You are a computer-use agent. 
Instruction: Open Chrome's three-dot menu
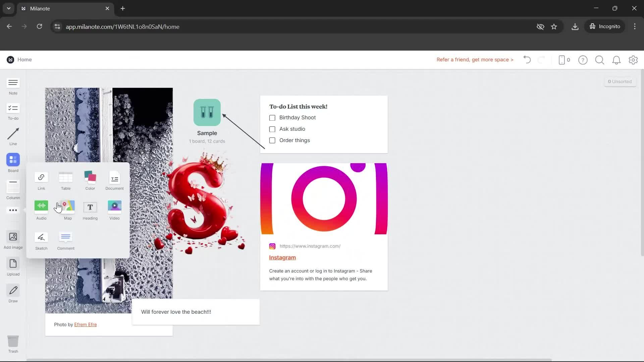635,26
